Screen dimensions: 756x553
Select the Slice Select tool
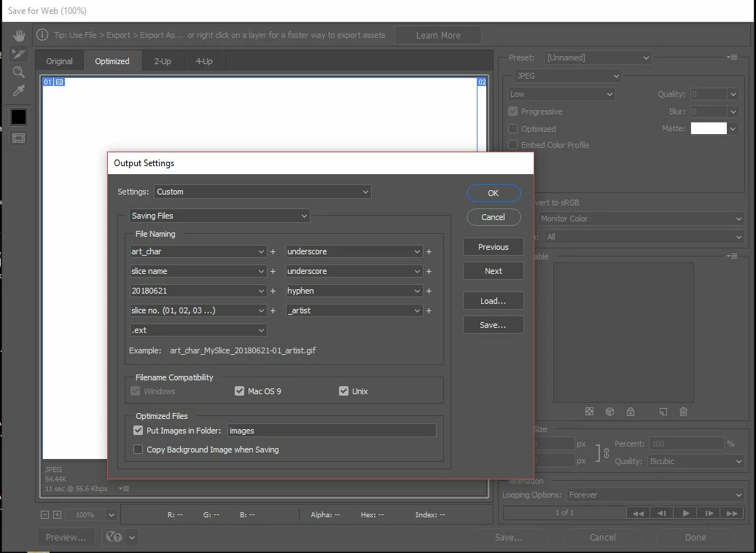19,53
